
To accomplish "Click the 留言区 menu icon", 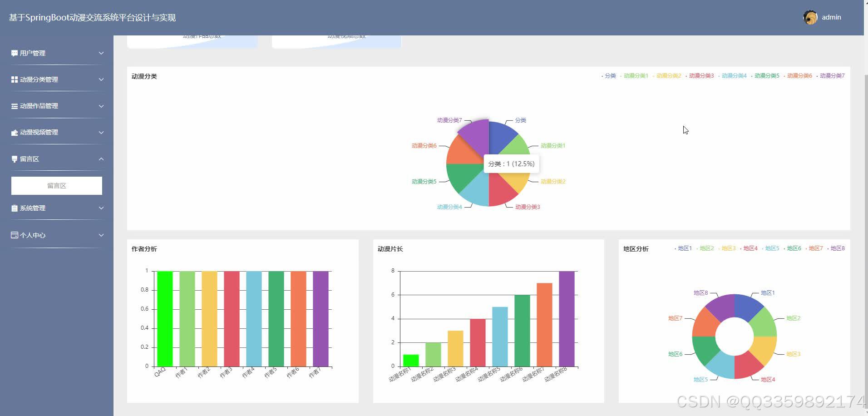I will point(15,159).
